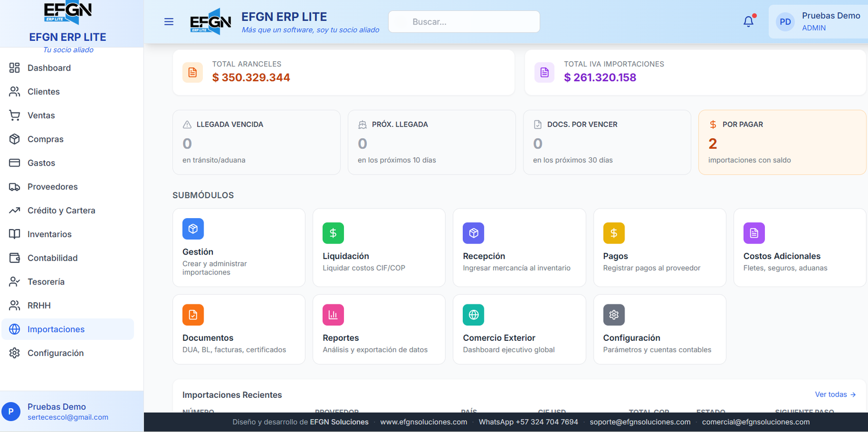Click the PD user avatar
This screenshot has width=868, height=432.
click(x=785, y=22)
